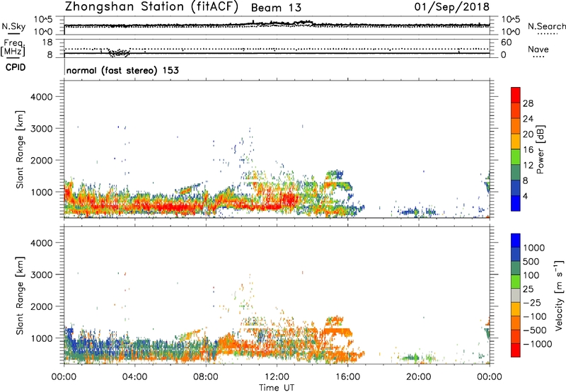
Task: Click the '04:00' time tick label
Action: tap(134, 377)
